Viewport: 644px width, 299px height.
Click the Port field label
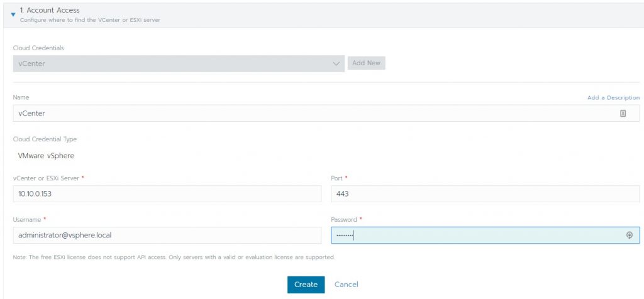pos(337,178)
